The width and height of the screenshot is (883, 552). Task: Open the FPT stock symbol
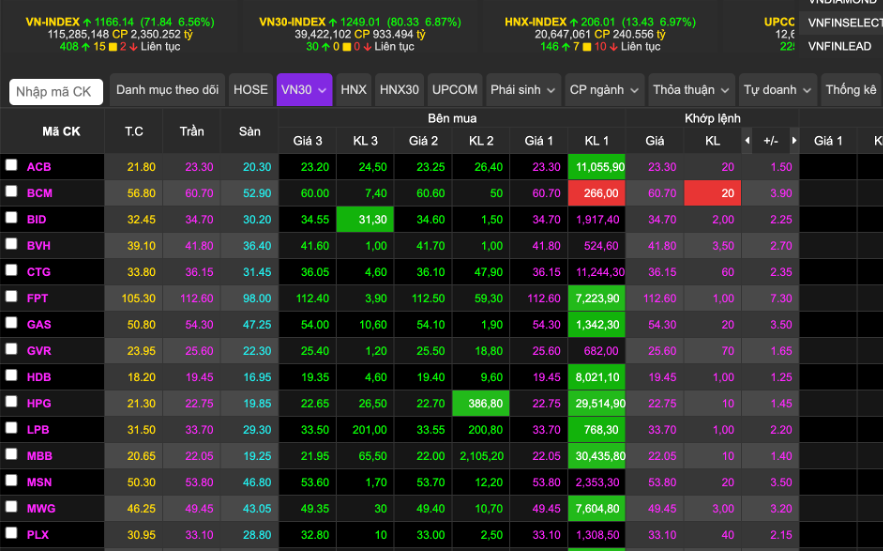point(37,298)
